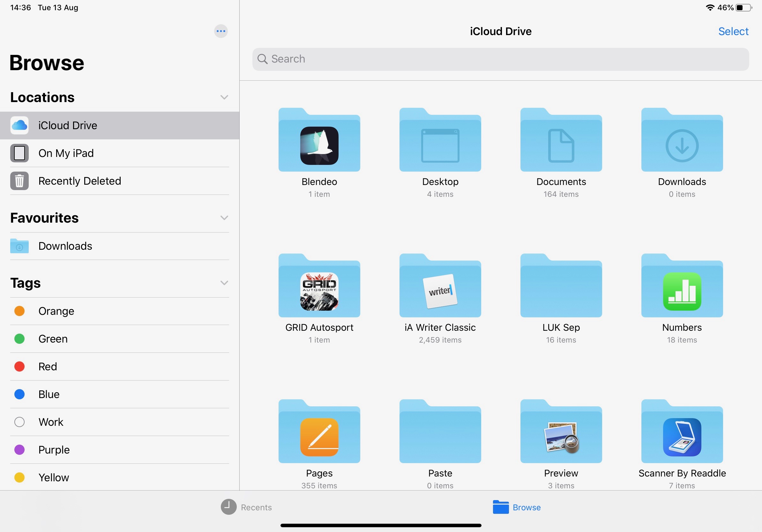Click the magnifying glass search icon
The height and width of the screenshot is (532, 762).
[x=263, y=59]
